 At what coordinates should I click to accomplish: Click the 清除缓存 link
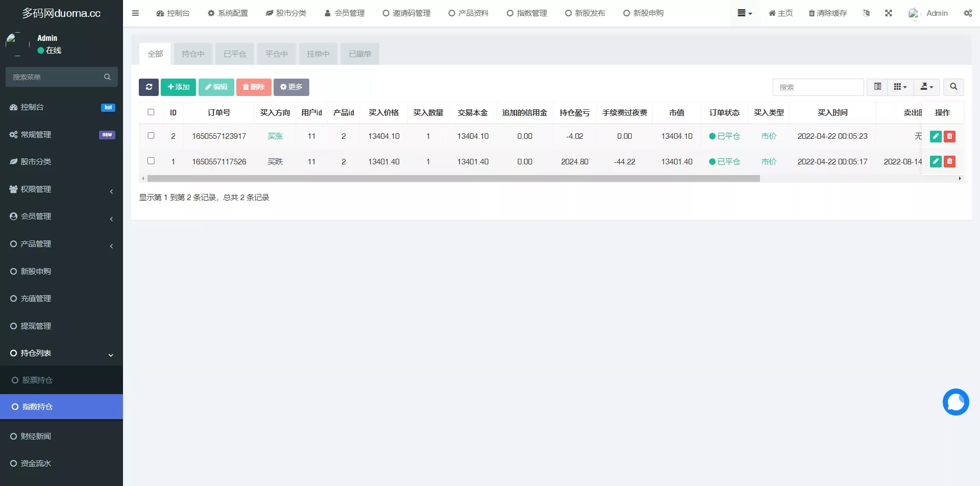pyautogui.click(x=827, y=13)
